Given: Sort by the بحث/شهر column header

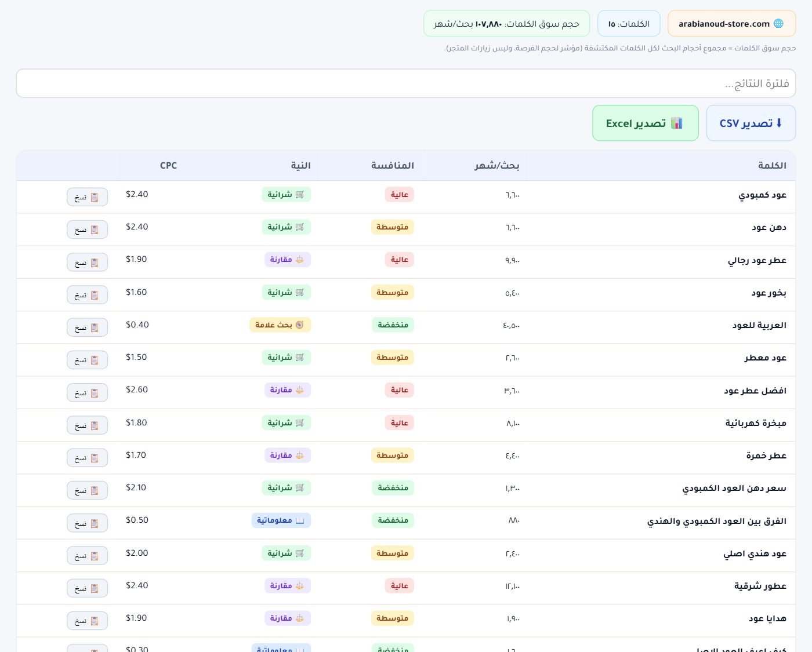Looking at the screenshot, I should (476, 166).
